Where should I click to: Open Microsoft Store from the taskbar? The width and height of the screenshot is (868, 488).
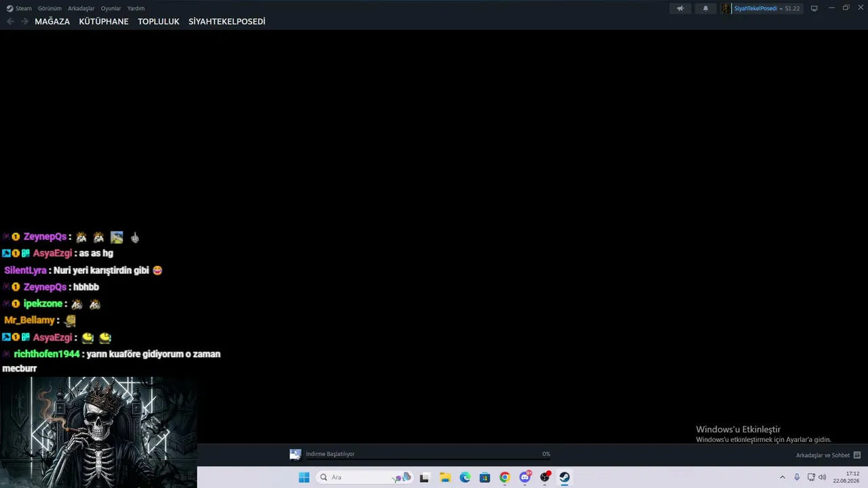click(485, 477)
